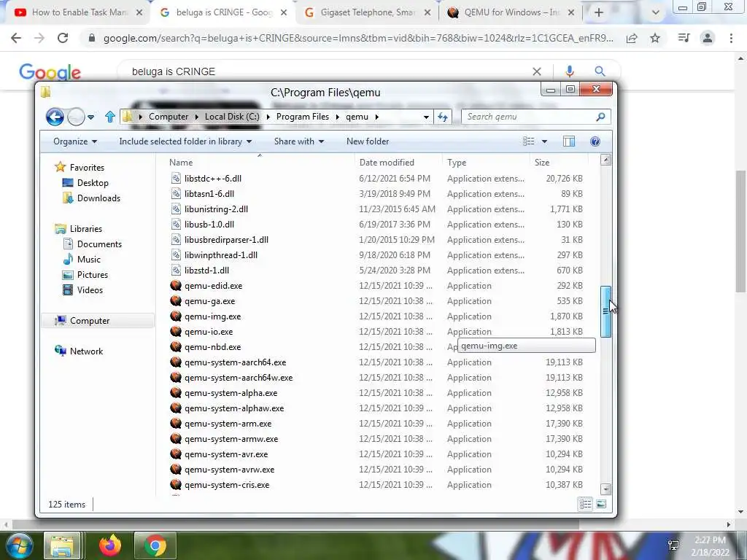The image size is (747, 560).
Task: Expand the Computer breadcrumb arrow
Action: [197, 117]
